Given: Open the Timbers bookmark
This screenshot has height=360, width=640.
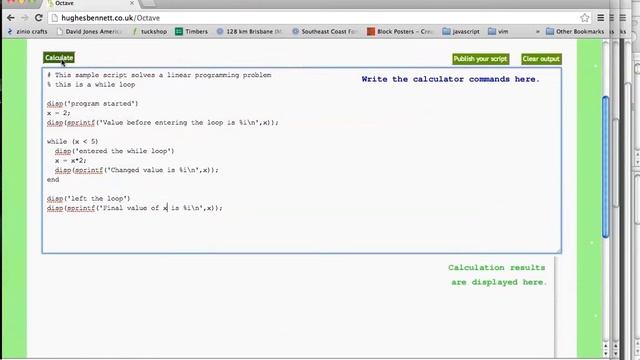Looking at the screenshot, I should coord(191,31).
